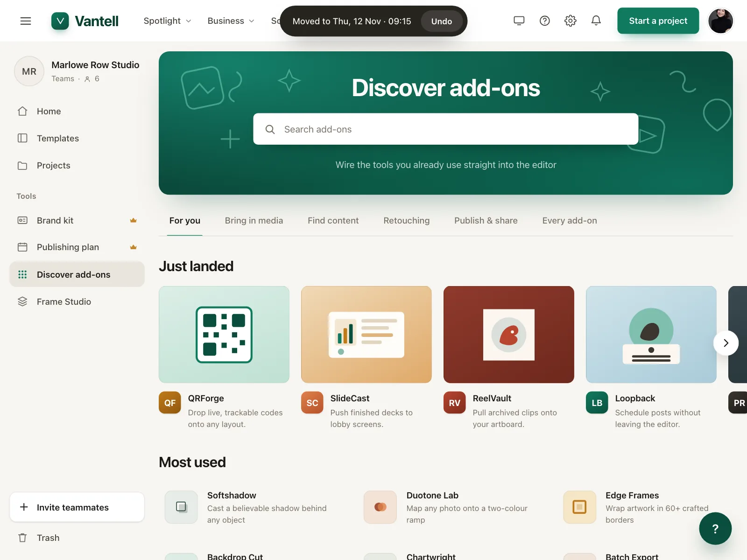Focus the Search add-ons field
The width and height of the screenshot is (747, 560).
click(446, 129)
